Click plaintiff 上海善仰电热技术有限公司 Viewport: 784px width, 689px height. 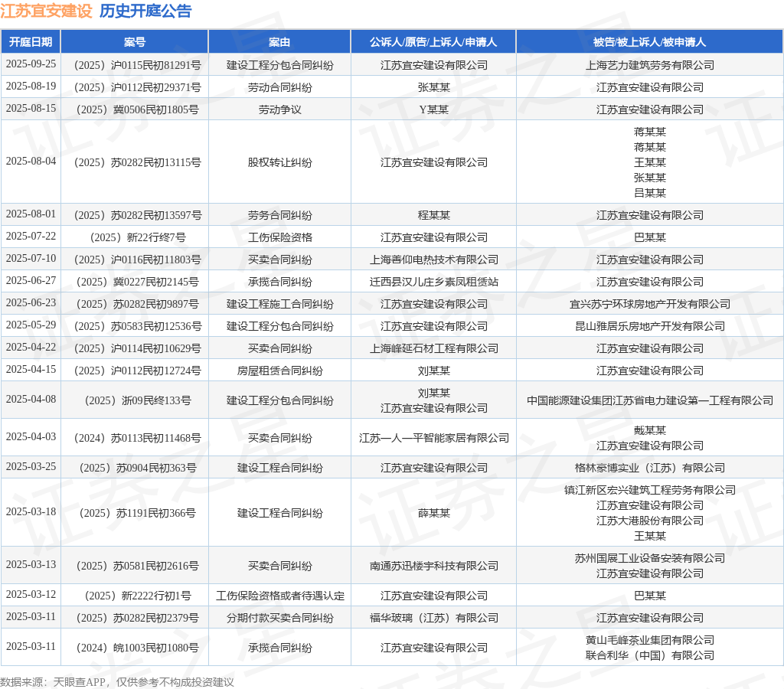(434, 260)
